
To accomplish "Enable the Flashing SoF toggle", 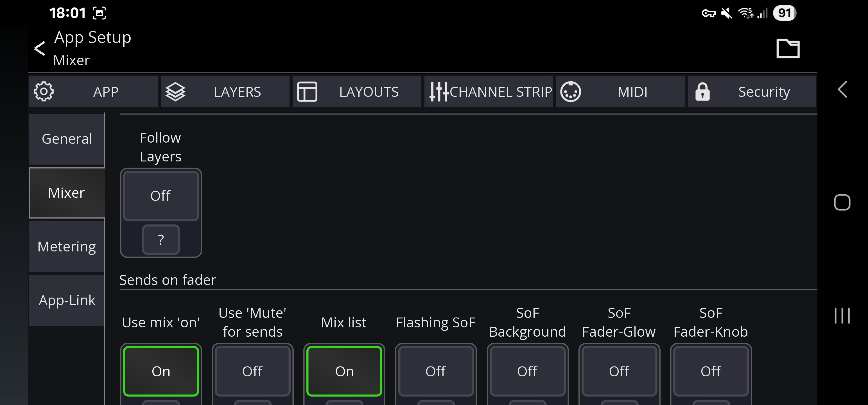I will [435, 371].
